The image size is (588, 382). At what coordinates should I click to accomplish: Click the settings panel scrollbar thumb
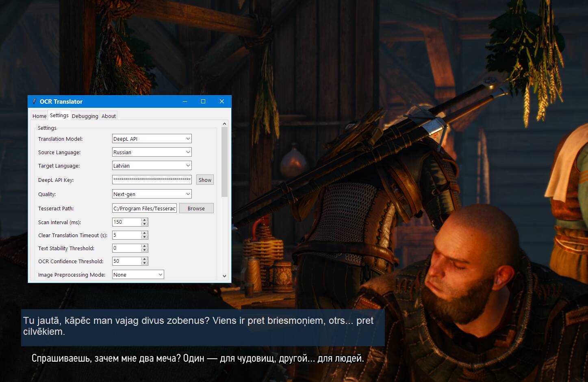click(225, 162)
